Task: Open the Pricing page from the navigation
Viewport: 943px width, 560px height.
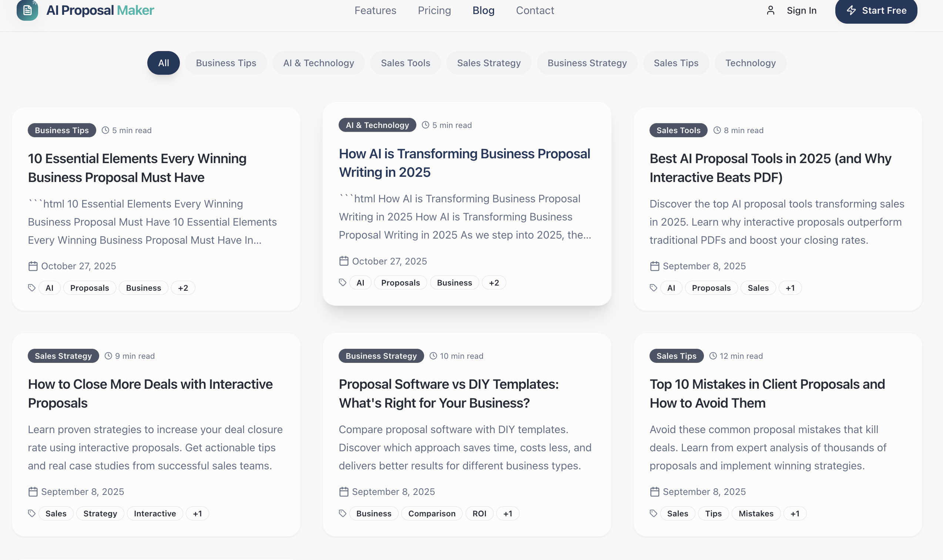Action: pos(434,10)
